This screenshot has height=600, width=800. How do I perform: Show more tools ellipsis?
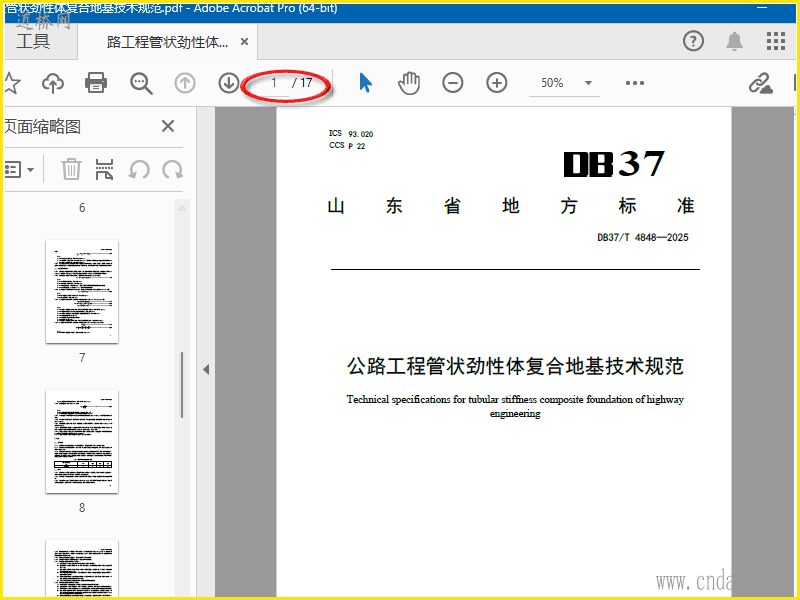(x=635, y=83)
